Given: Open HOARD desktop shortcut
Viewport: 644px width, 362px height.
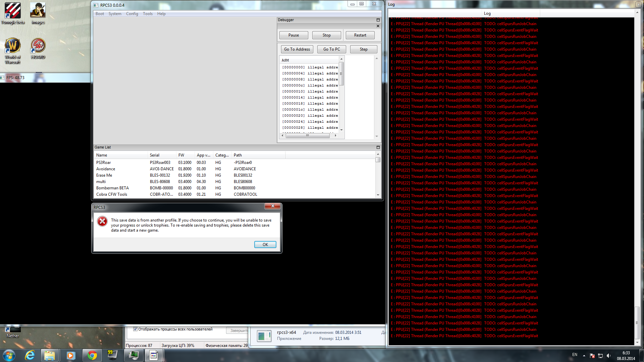Looking at the screenshot, I should [38, 46].
